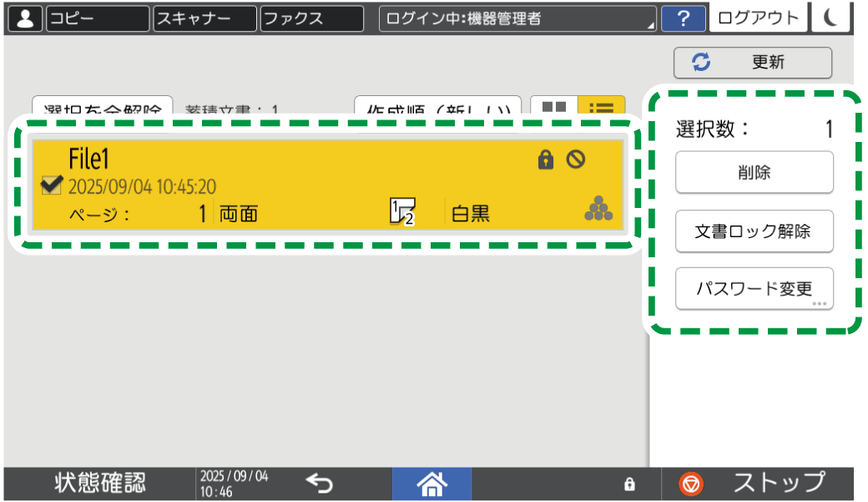Viewport: 868px width, 502px height.
Task: Uncheck the File1 checkbox
Action: click(52, 185)
